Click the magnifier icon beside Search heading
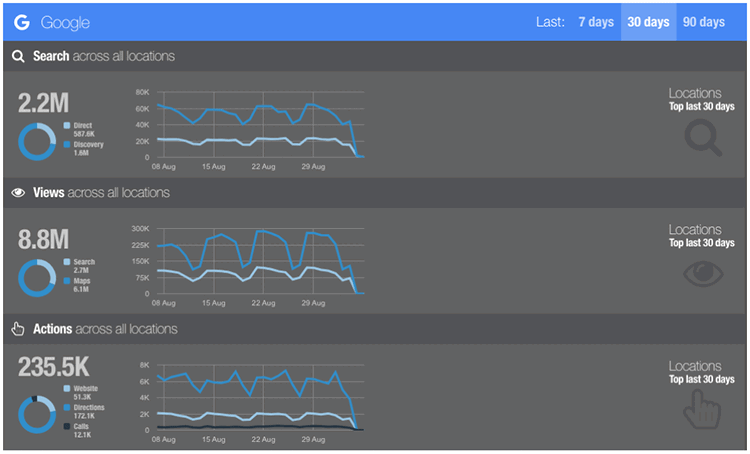 click(x=18, y=56)
